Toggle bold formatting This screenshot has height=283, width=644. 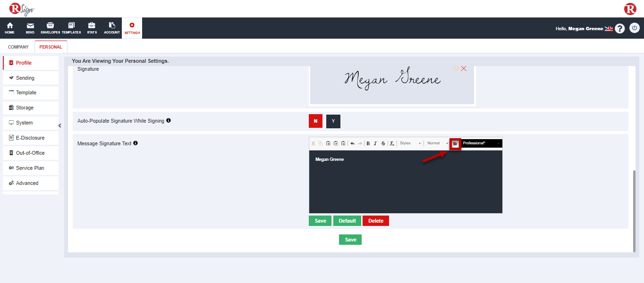368,143
